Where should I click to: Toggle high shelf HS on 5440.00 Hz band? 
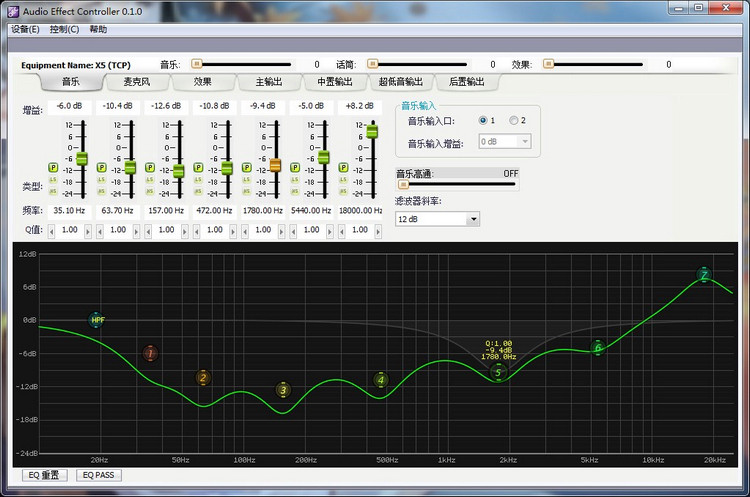point(295,191)
